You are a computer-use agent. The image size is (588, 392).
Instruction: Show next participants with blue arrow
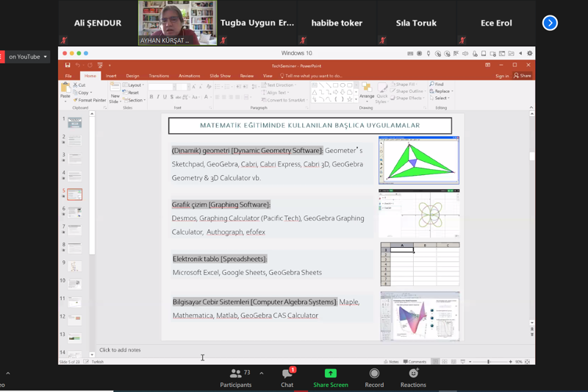coord(550,23)
